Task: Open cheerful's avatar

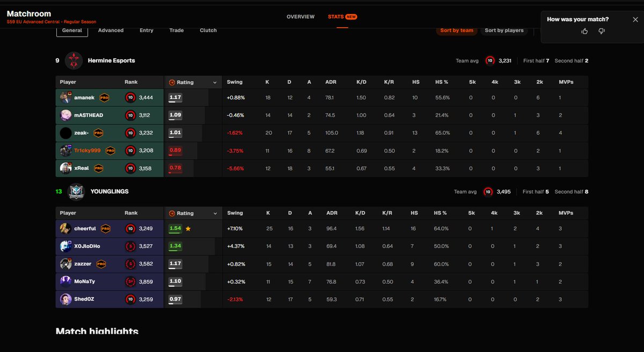Action: click(65, 228)
